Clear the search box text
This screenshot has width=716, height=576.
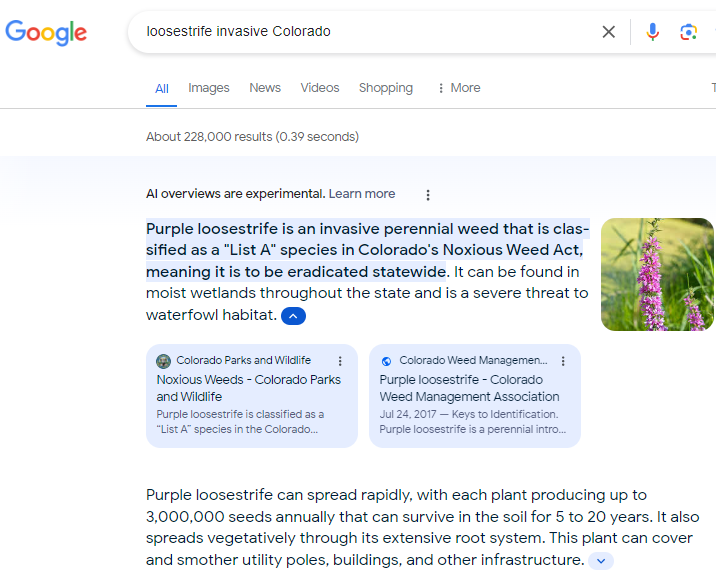click(608, 32)
